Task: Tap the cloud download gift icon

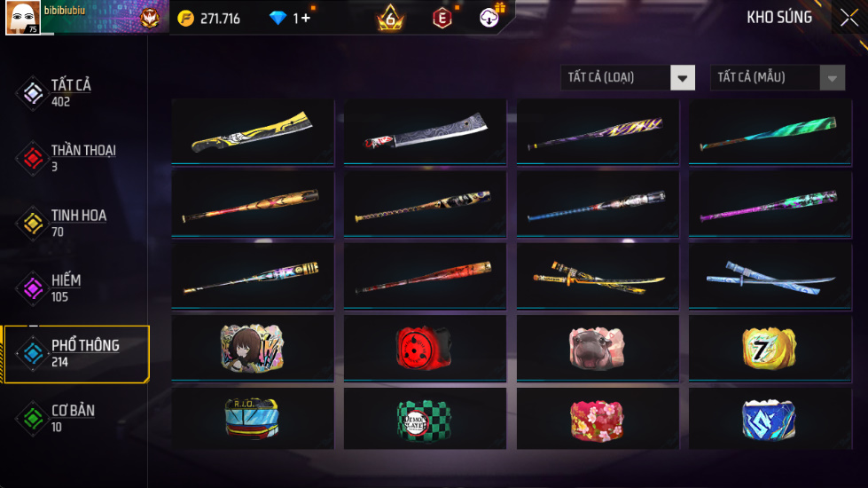Action: 489,18
